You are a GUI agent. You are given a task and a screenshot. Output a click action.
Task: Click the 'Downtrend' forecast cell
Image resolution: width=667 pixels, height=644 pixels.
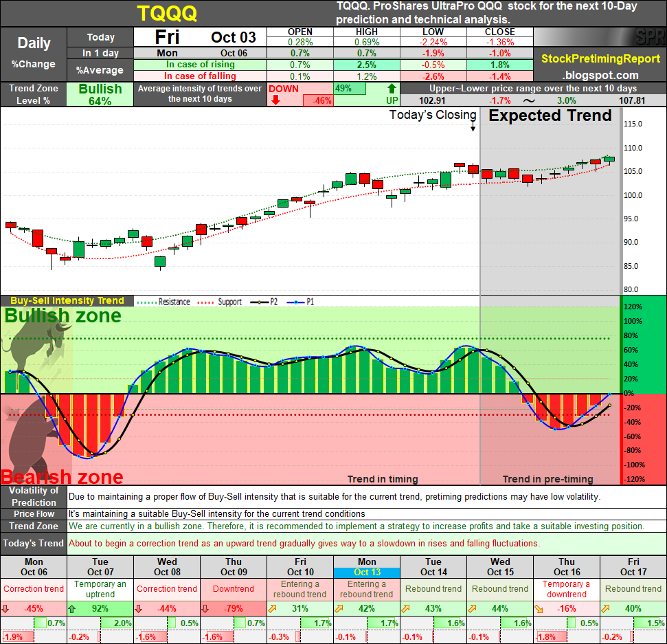point(234,589)
